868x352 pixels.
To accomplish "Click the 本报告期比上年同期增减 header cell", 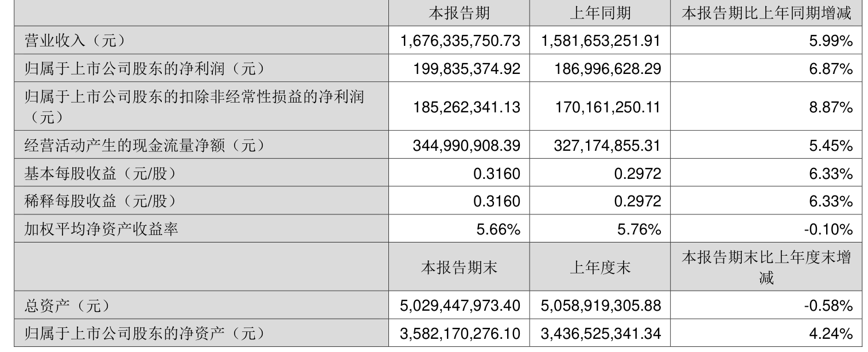I will point(765,13).
